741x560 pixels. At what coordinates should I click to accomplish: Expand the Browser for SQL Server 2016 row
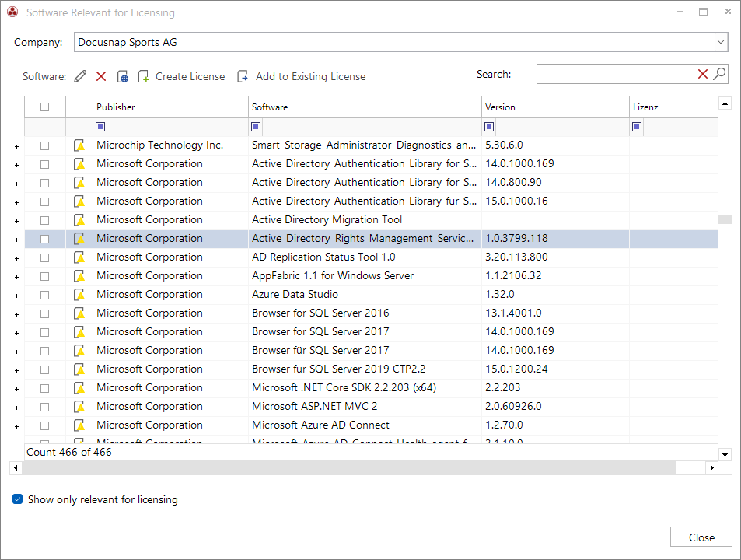(x=16, y=314)
